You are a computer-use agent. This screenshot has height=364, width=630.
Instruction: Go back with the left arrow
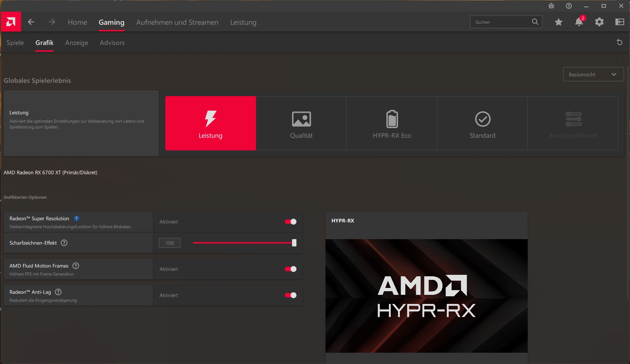click(31, 22)
